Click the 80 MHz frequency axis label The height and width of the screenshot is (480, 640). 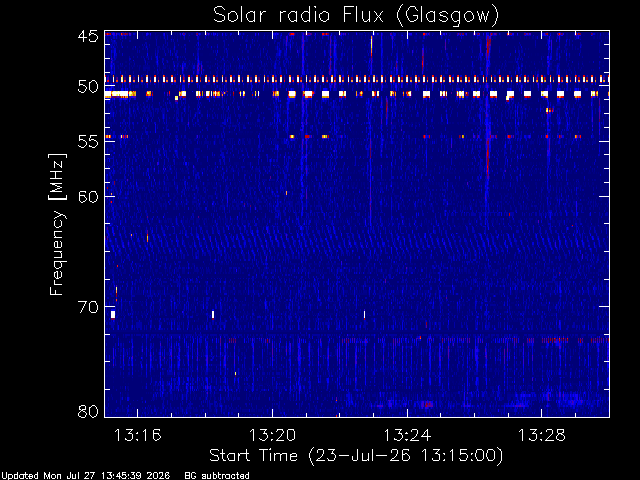(x=88, y=411)
